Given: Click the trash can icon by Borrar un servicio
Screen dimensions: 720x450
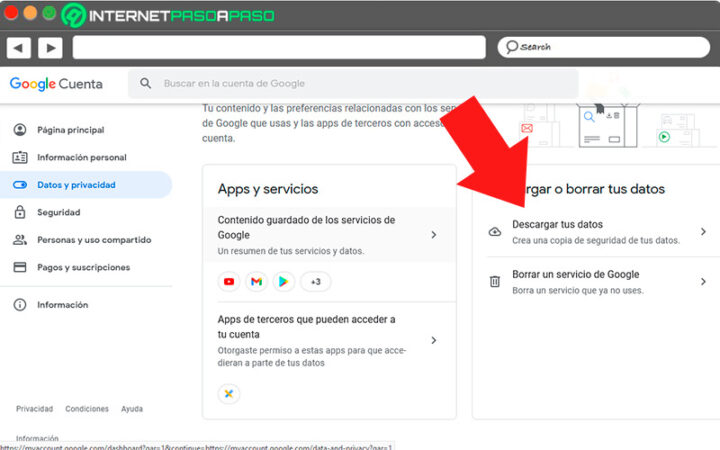Looking at the screenshot, I should (495, 281).
